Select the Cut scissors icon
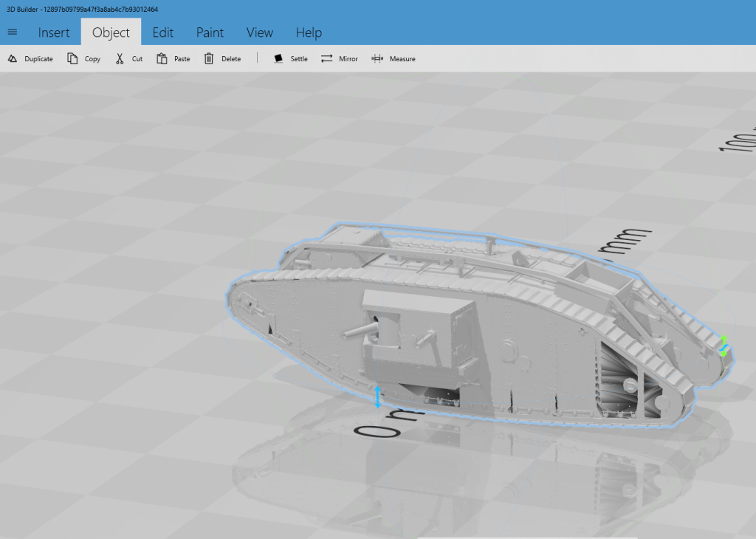Viewport: 756px width, 539px height. point(120,58)
